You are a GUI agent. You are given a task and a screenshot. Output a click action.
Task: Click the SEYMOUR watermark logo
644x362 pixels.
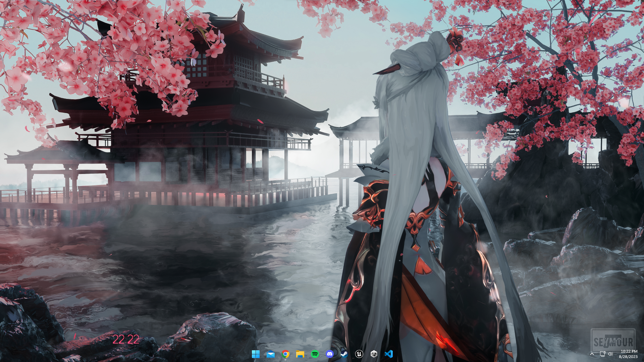point(613,341)
